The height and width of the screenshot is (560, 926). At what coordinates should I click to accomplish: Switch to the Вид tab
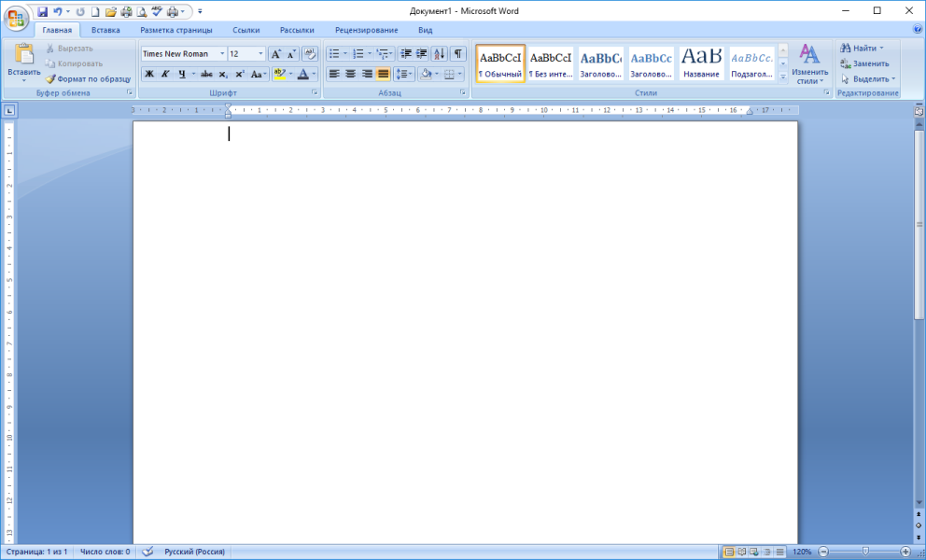click(426, 30)
